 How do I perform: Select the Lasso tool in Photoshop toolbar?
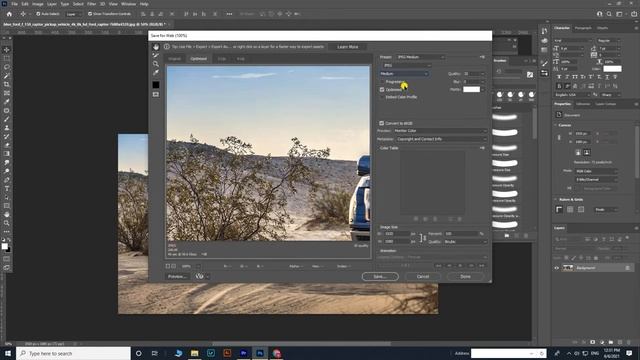click(x=7, y=67)
